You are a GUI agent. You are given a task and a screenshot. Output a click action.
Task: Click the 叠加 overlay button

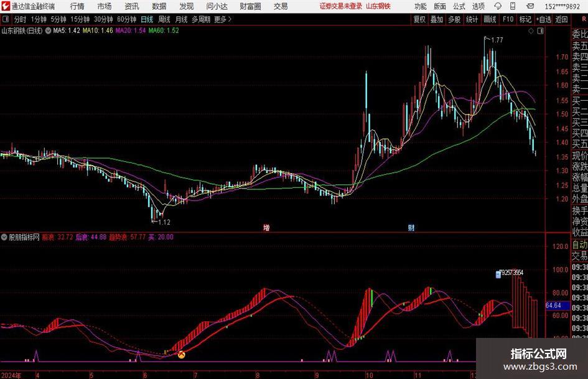(437, 19)
